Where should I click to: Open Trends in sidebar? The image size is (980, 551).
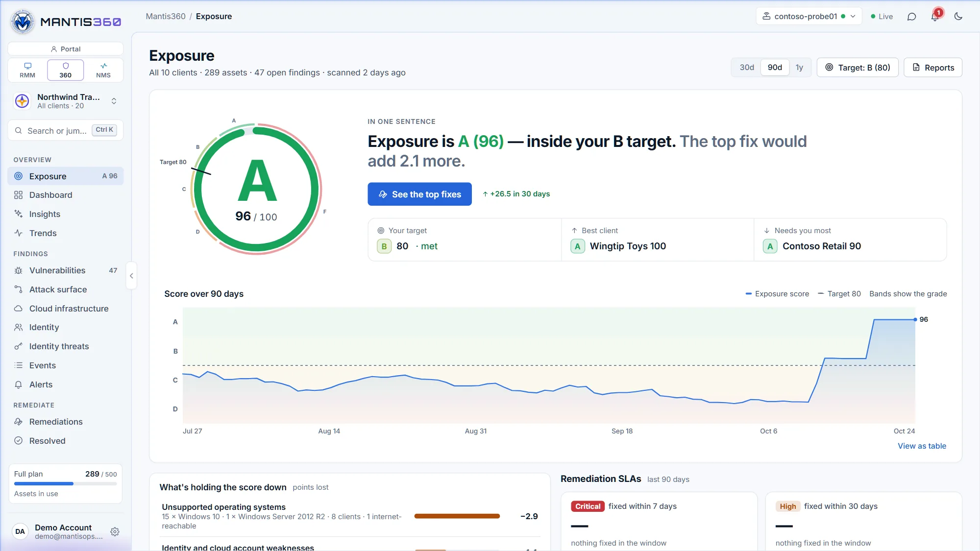(x=66, y=233)
